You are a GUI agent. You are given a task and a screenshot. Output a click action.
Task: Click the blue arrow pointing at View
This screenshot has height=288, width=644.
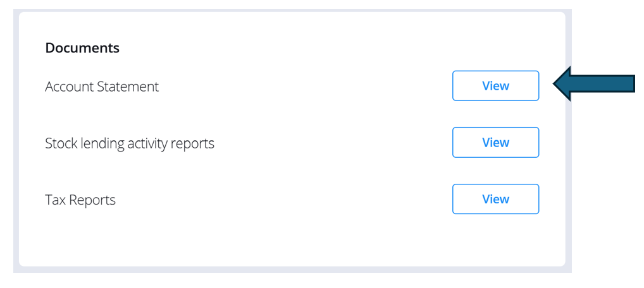click(595, 83)
